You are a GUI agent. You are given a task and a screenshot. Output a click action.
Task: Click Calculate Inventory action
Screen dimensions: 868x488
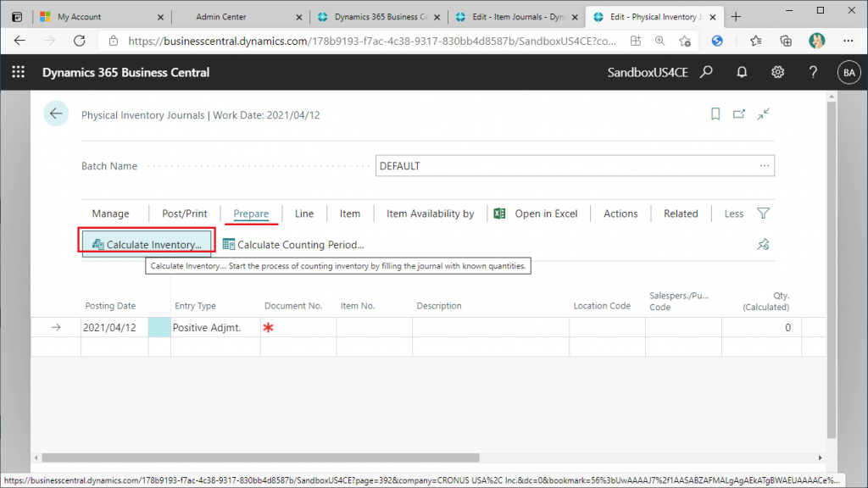147,244
